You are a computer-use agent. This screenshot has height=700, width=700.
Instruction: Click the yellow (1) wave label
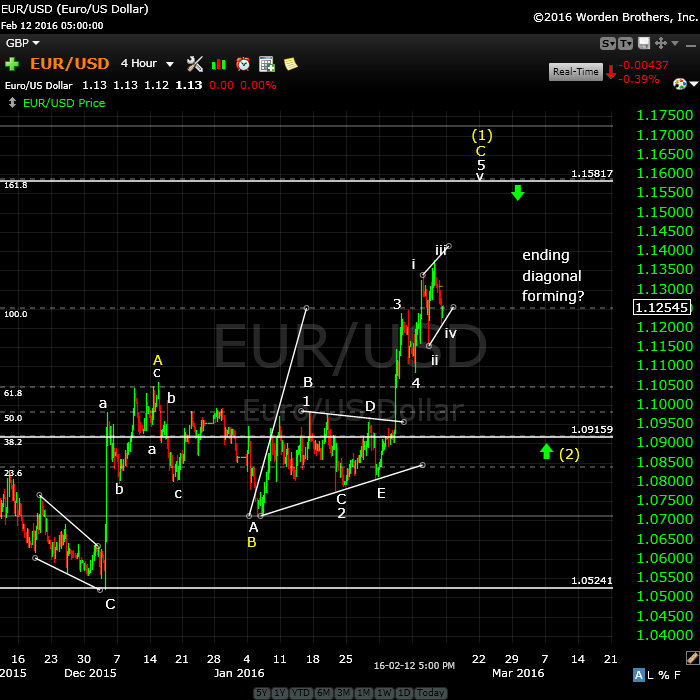(482, 135)
